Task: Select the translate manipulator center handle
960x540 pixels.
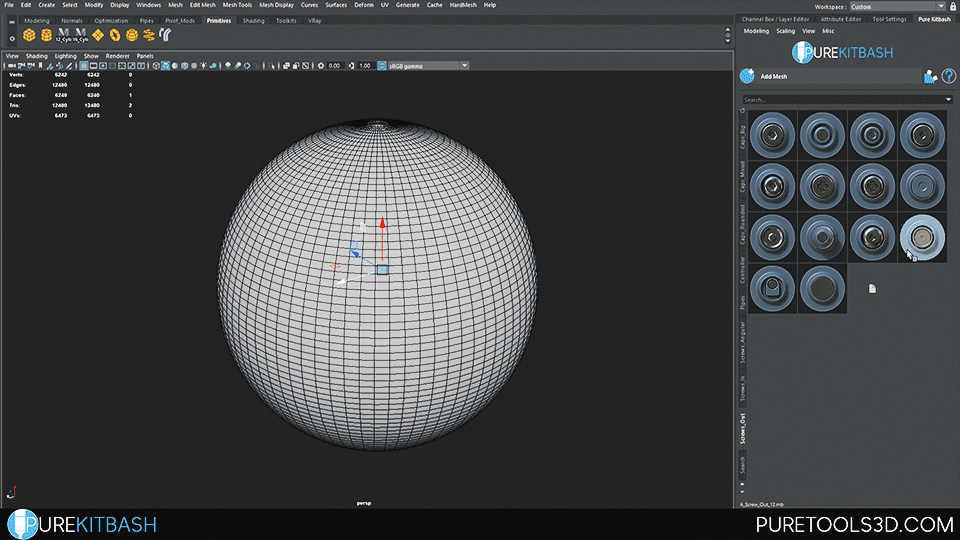Action: pyautogui.click(x=382, y=270)
